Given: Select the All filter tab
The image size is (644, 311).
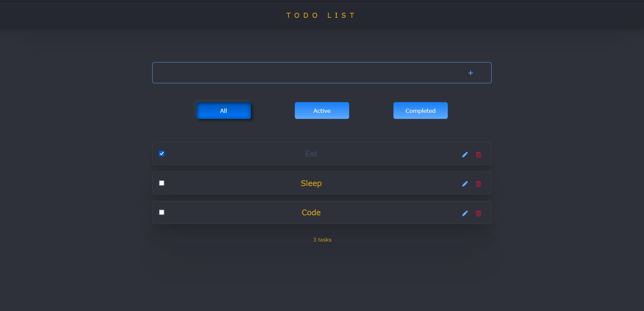Looking at the screenshot, I should [x=223, y=110].
